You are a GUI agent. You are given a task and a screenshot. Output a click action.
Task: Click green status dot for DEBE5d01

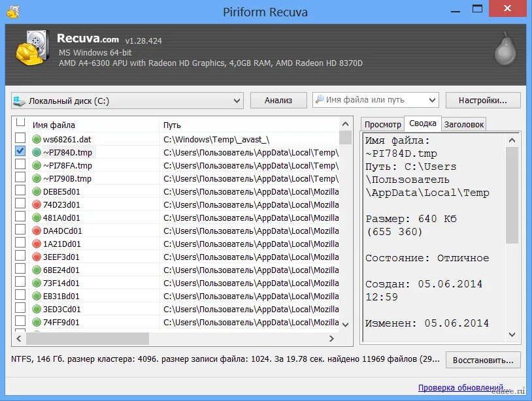click(37, 191)
